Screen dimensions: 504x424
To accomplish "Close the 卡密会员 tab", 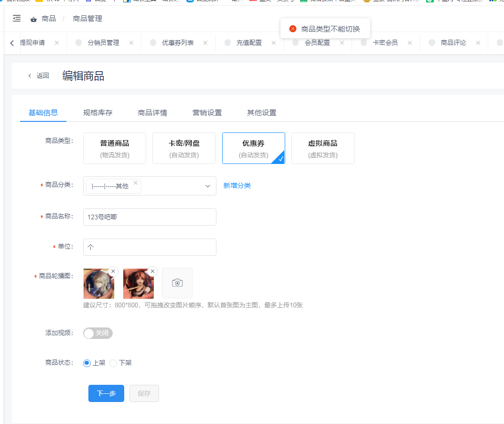I will [x=410, y=43].
